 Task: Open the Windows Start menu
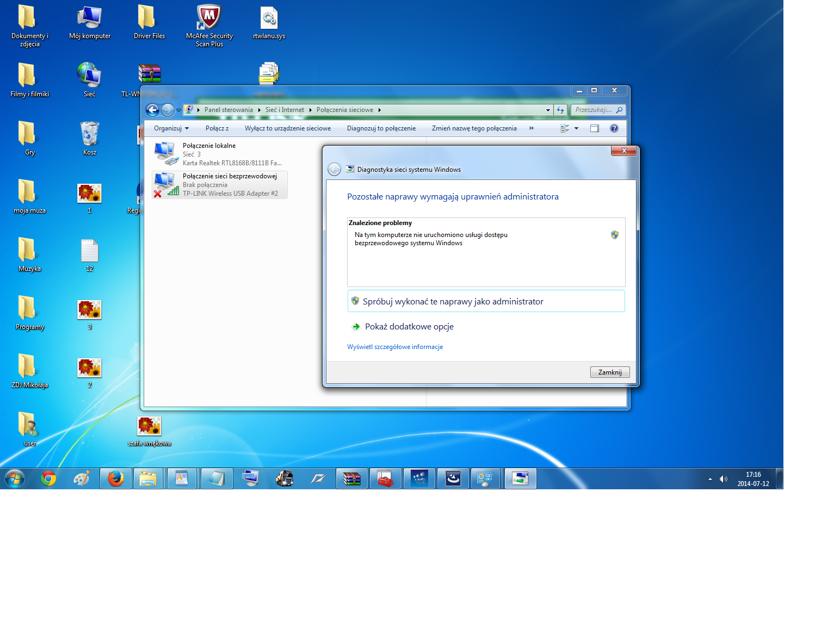click(15, 479)
